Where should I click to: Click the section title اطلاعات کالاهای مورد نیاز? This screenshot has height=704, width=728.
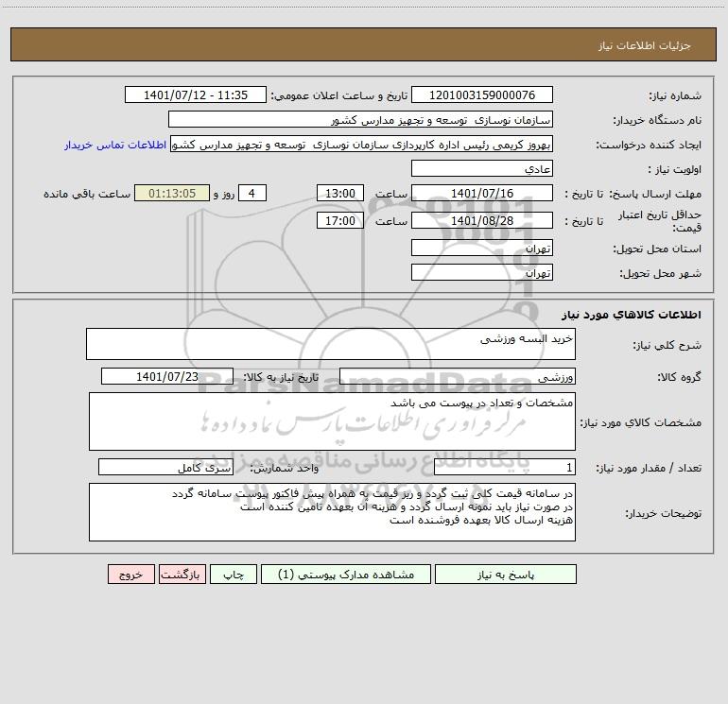click(632, 314)
